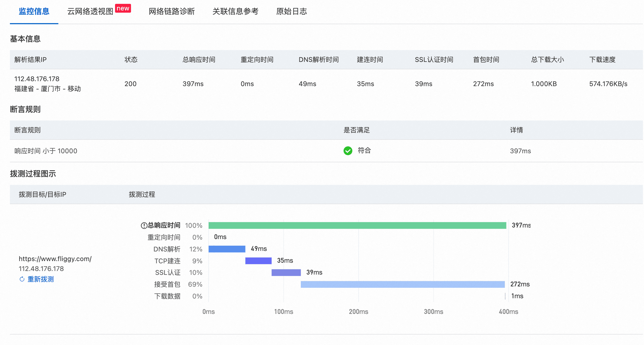
Task: Click the https://www.fliggy.com/ target URL
Action: pos(55,259)
